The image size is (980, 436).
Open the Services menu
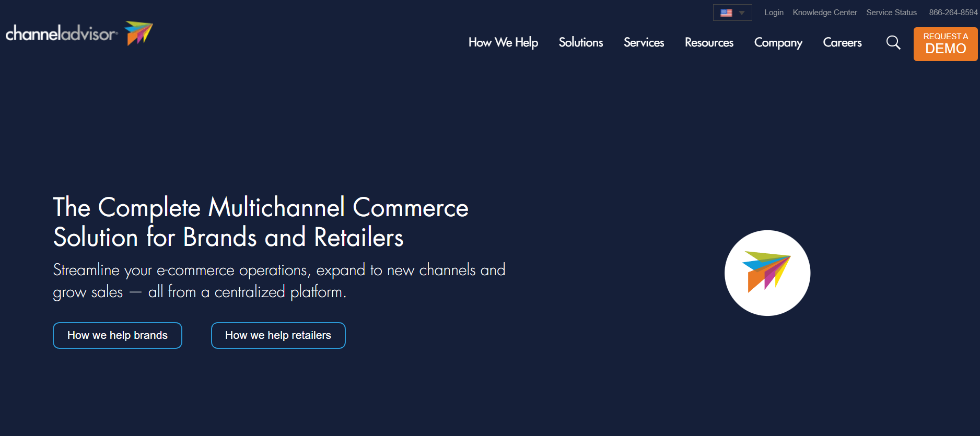pyautogui.click(x=644, y=42)
